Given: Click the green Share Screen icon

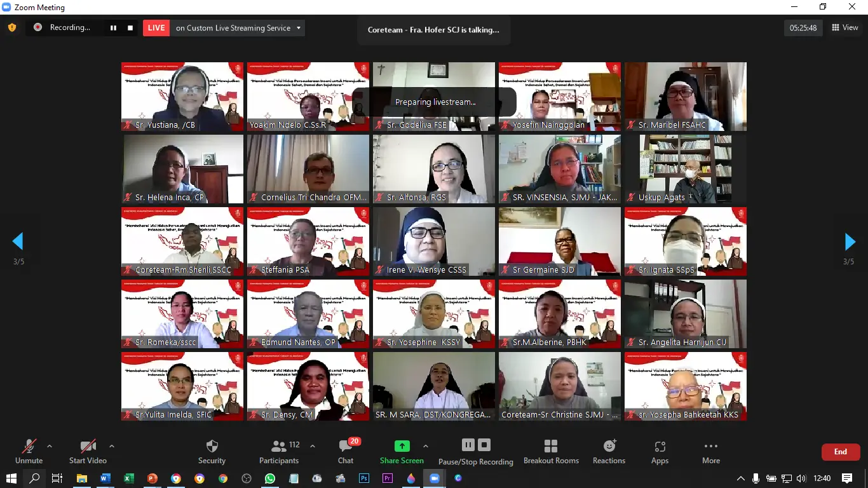Looking at the screenshot, I should click(402, 446).
